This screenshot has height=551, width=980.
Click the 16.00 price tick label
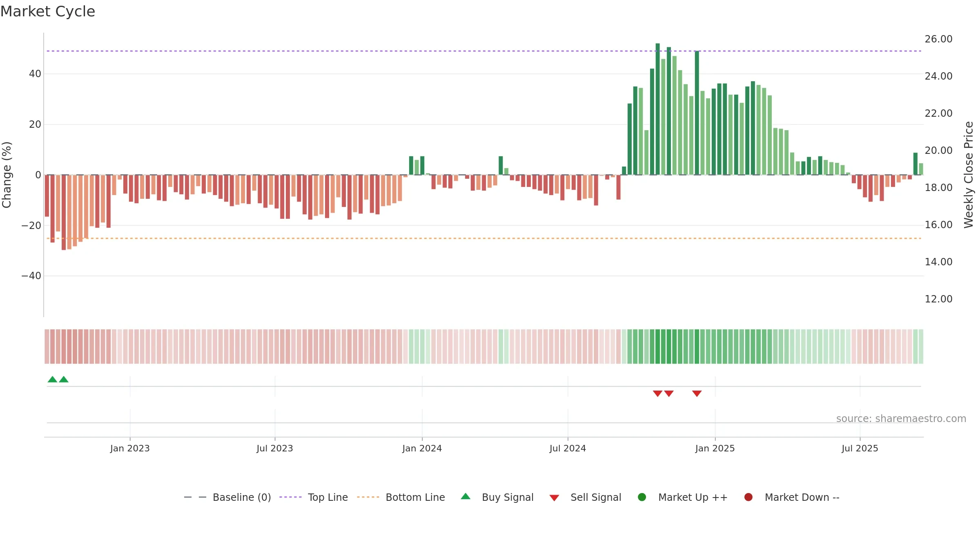[938, 225]
